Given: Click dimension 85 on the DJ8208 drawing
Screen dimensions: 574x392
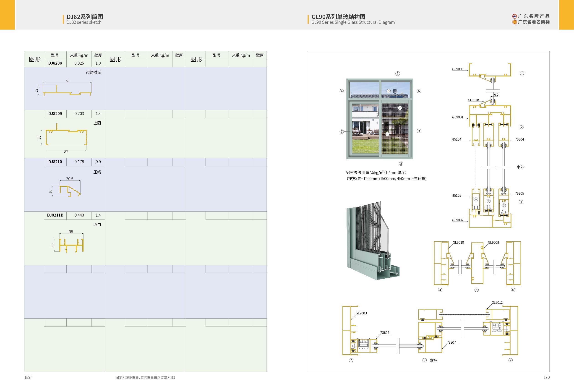Looking at the screenshot, I should coord(68,81).
